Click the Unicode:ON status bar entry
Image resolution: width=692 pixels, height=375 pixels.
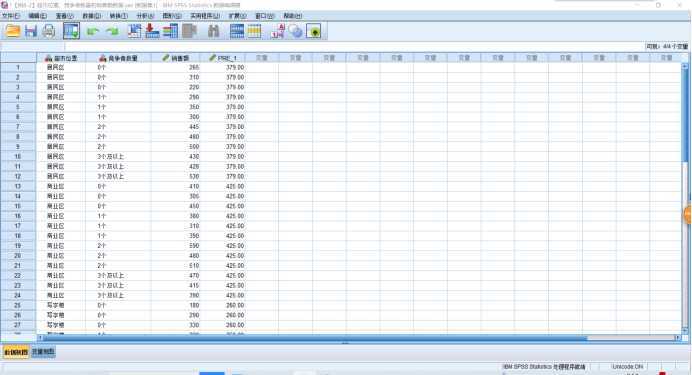pyautogui.click(x=628, y=367)
